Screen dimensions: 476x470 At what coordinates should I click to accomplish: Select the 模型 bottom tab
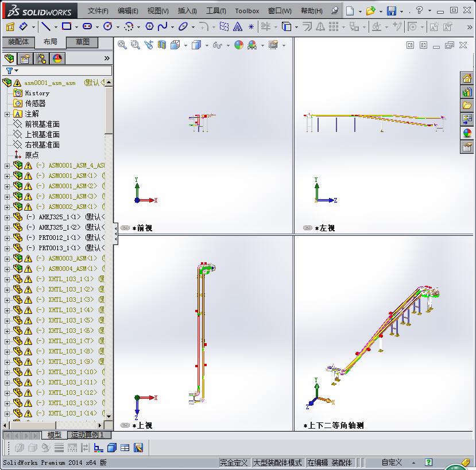55,435
